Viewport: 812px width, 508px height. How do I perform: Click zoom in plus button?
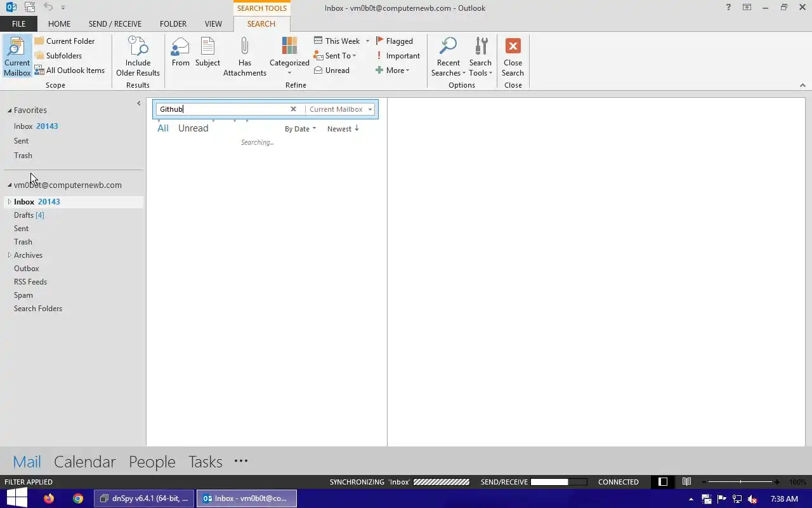pyautogui.click(x=777, y=482)
